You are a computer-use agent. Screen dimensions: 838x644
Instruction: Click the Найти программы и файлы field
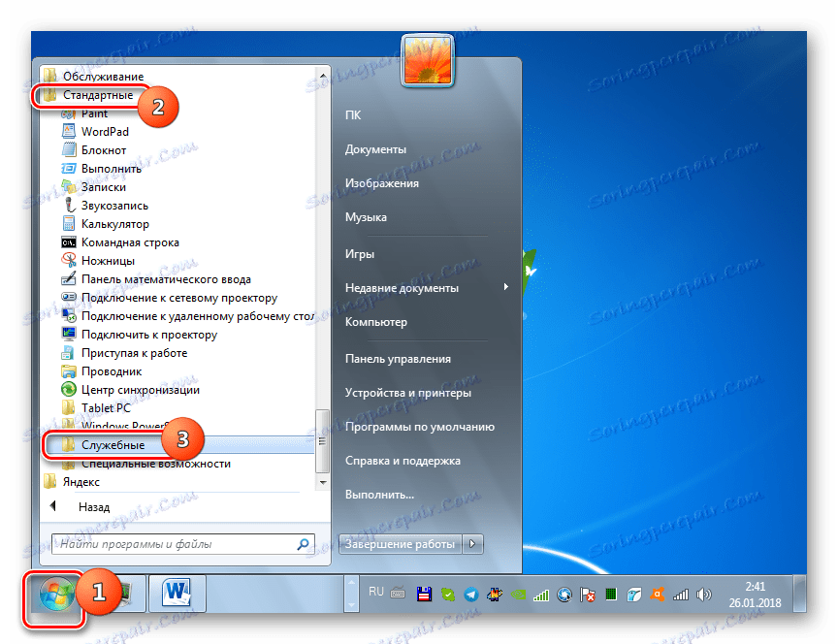pyautogui.click(x=182, y=544)
